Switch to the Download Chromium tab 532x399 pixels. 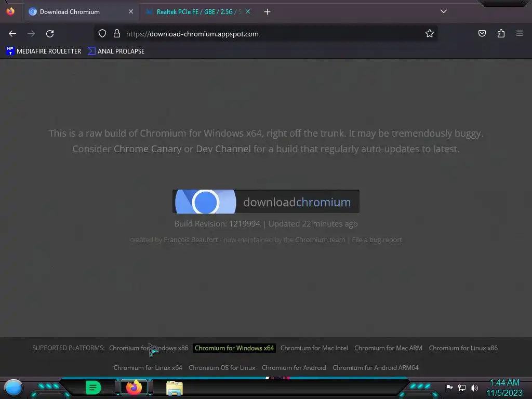point(81,12)
